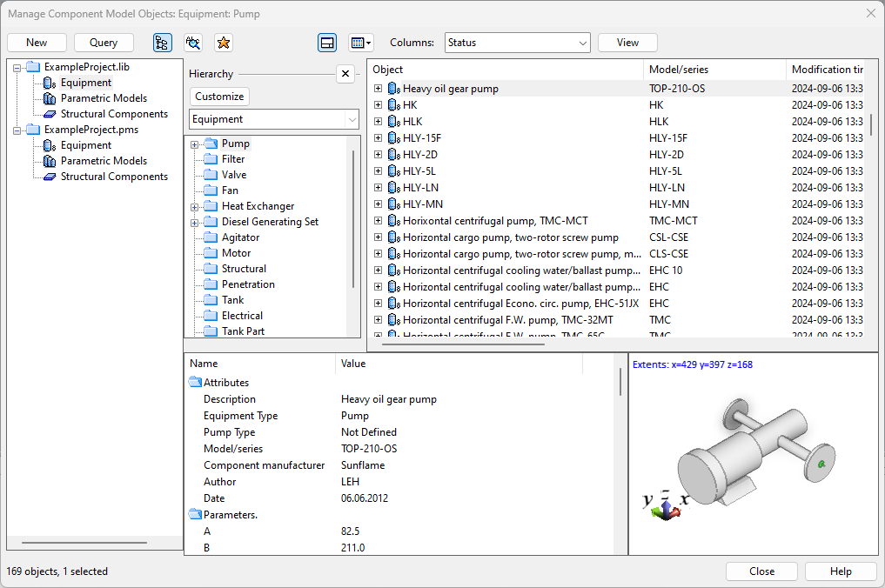The height and width of the screenshot is (588, 885).
Task: Click the query search toolbar icon
Action: pos(191,42)
